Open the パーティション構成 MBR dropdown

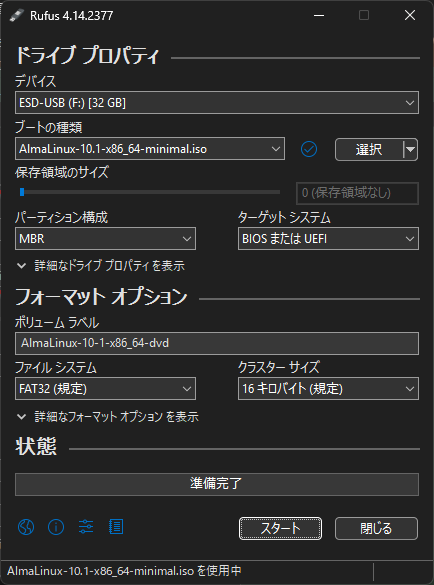[x=105, y=238]
